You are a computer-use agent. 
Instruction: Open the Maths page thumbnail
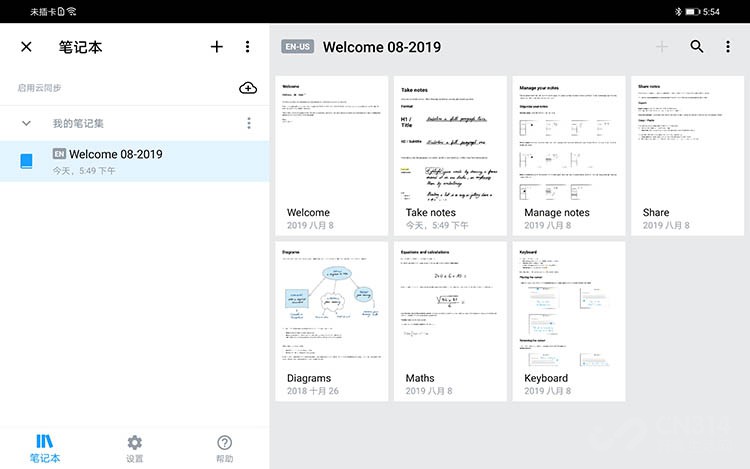450,321
